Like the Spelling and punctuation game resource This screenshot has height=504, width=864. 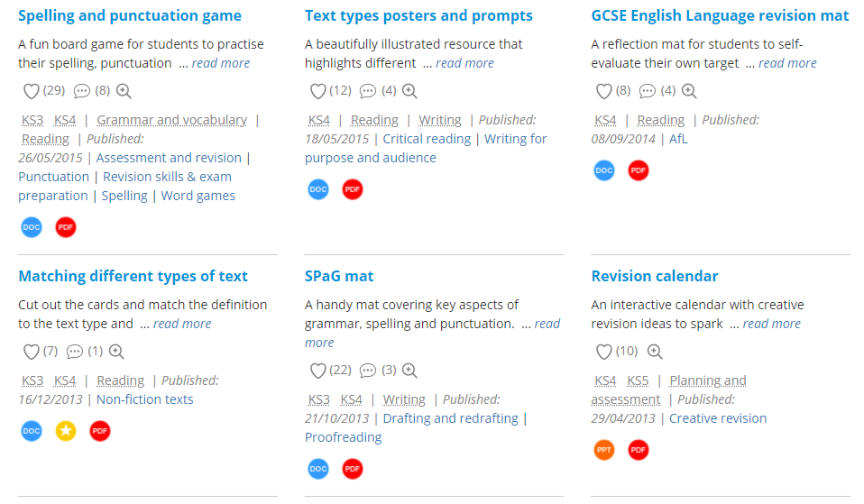[x=32, y=91]
